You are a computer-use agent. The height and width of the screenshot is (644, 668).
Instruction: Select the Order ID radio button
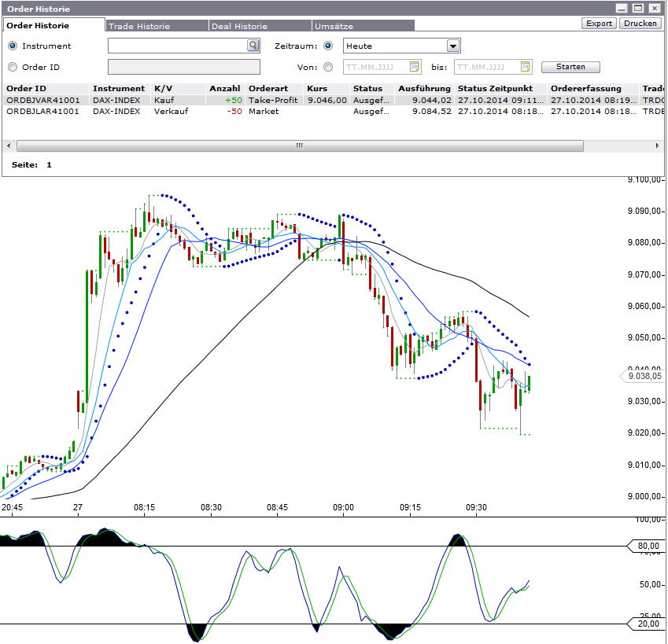click(13, 67)
